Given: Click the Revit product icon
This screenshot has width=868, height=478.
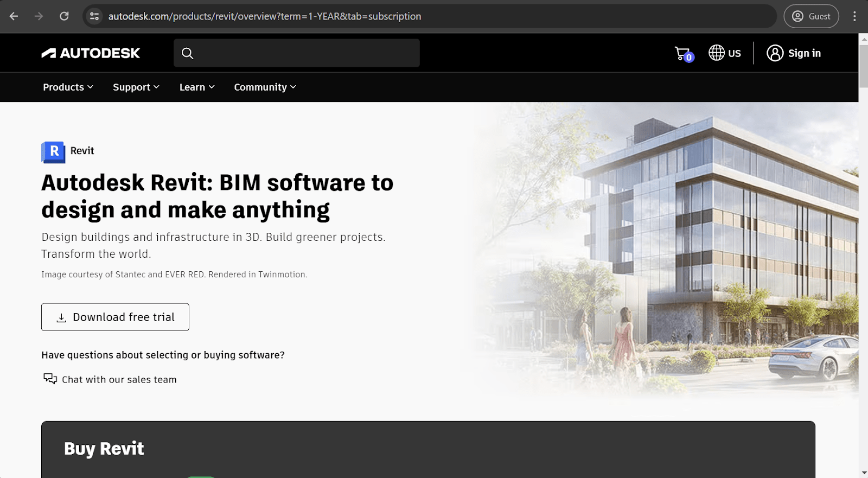Looking at the screenshot, I should tap(53, 152).
